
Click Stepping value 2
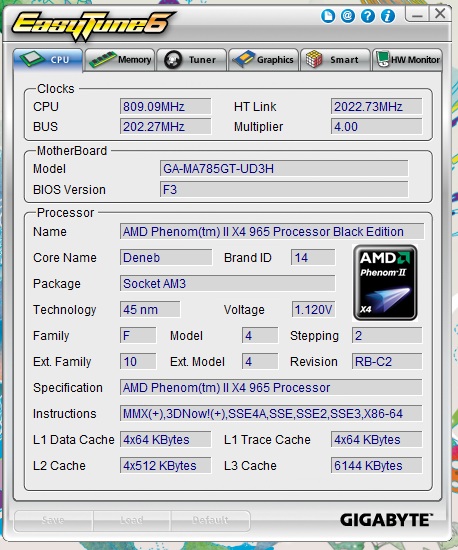coord(387,335)
